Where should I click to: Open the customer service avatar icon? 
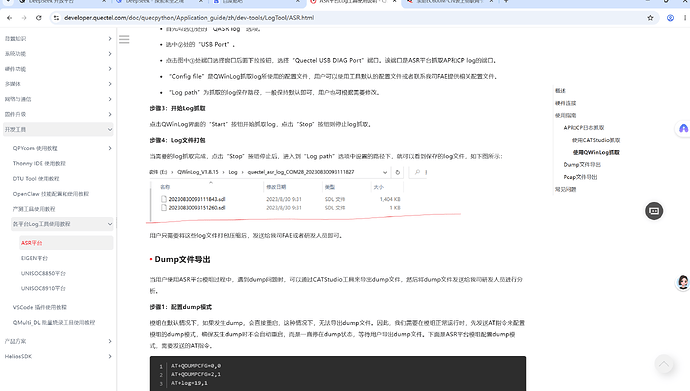pos(683,282)
